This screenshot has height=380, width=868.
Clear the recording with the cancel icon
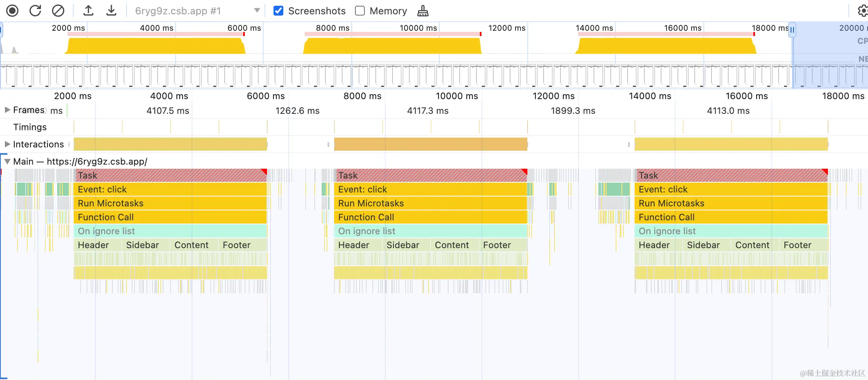58,11
